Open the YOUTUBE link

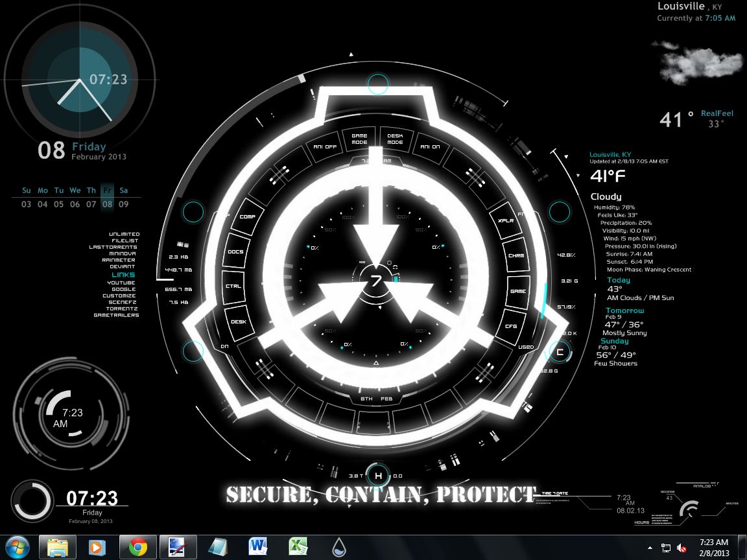pos(121,283)
